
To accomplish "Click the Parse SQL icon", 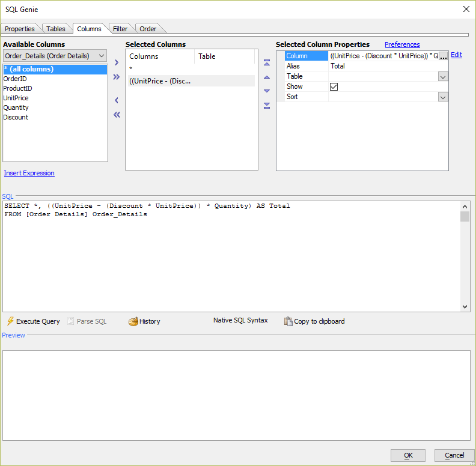I will tap(70, 321).
